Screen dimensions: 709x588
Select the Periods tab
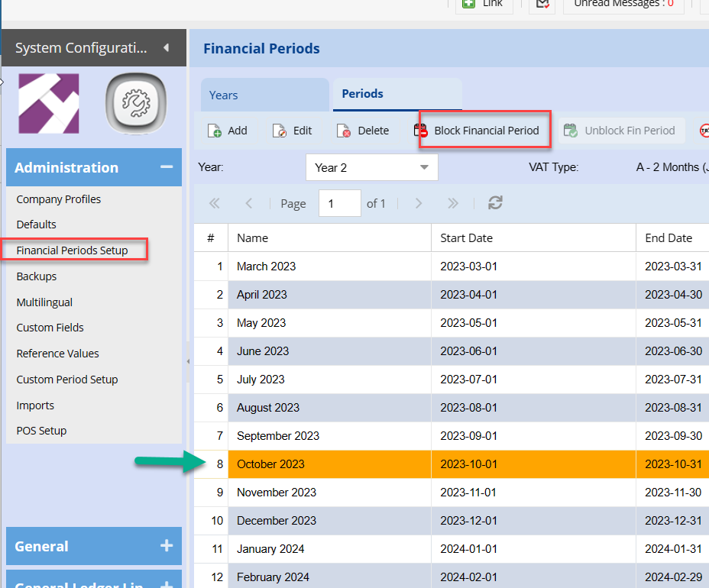pos(362,94)
